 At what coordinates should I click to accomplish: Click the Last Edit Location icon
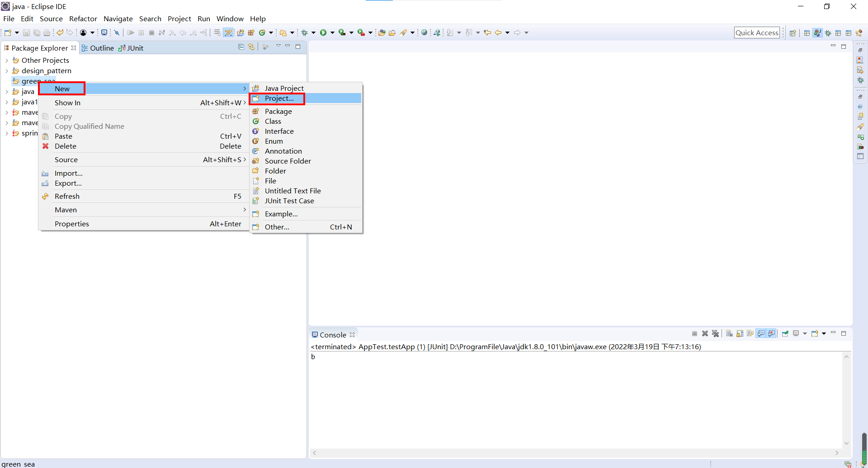click(487, 33)
